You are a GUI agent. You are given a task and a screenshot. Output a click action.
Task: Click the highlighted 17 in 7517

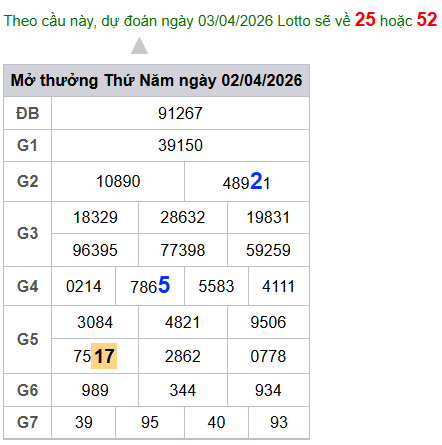[104, 356]
